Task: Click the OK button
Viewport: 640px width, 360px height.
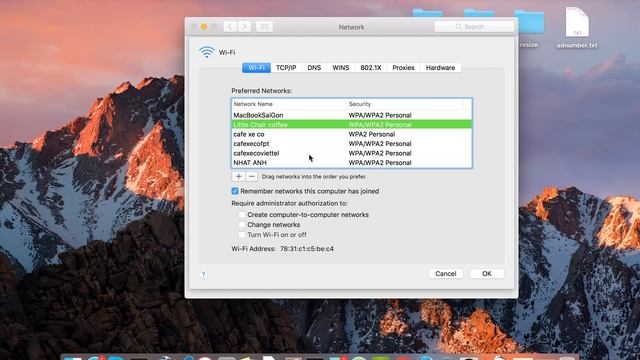Action: pos(487,274)
